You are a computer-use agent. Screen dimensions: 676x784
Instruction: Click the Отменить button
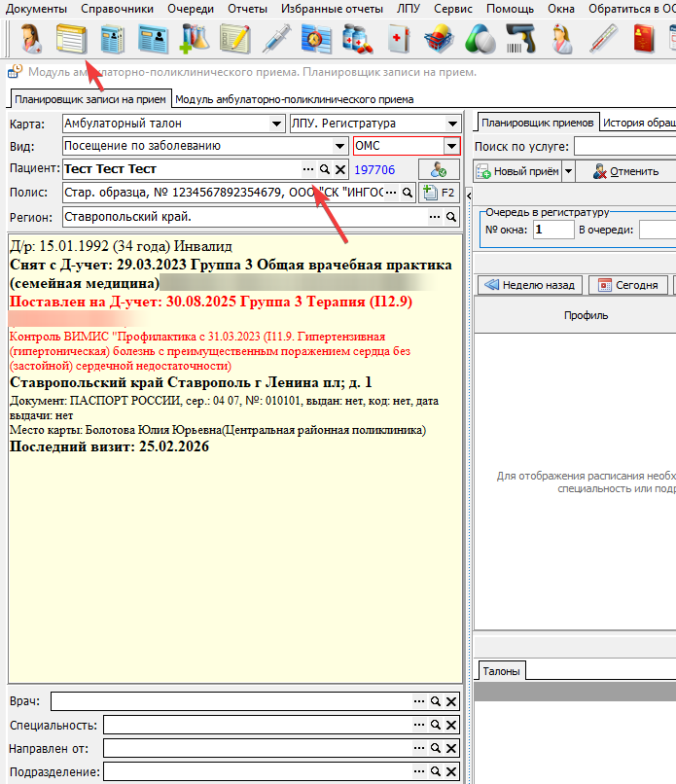(626, 171)
